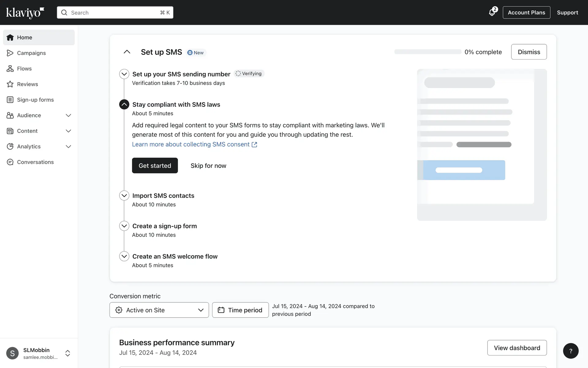The image size is (588, 368).
Task: Click the Campaigns paper plane icon
Action: [10, 53]
